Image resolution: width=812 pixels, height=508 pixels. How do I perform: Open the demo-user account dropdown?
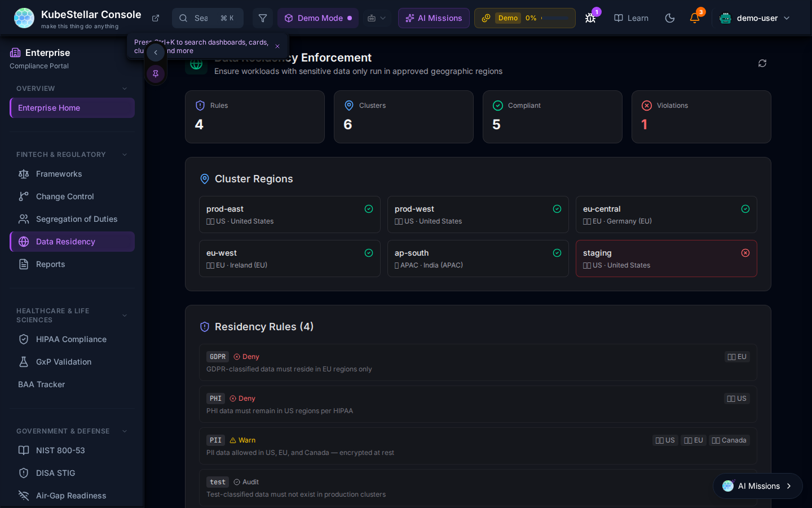click(755, 18)
